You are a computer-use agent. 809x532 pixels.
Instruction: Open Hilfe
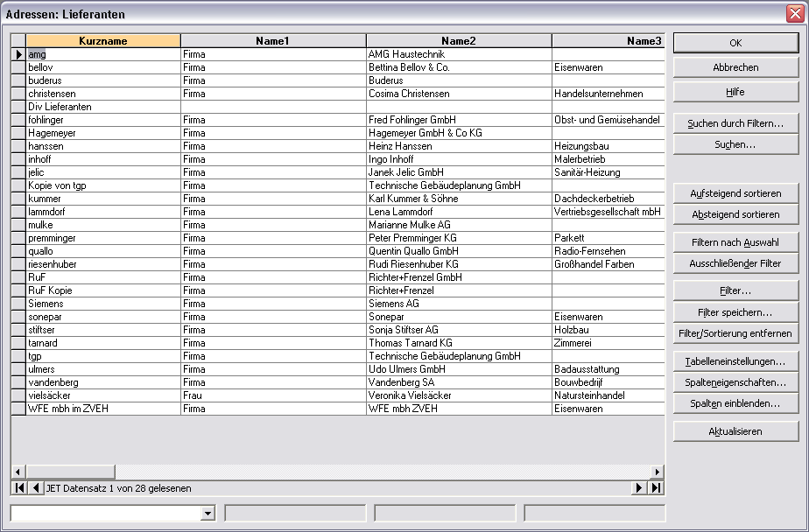coord(735,92)
